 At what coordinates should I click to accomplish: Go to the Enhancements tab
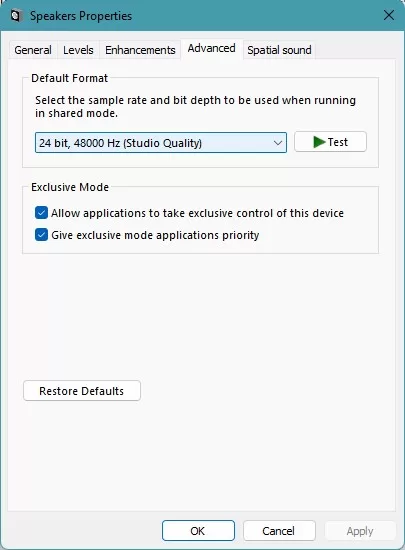[140, 50]
